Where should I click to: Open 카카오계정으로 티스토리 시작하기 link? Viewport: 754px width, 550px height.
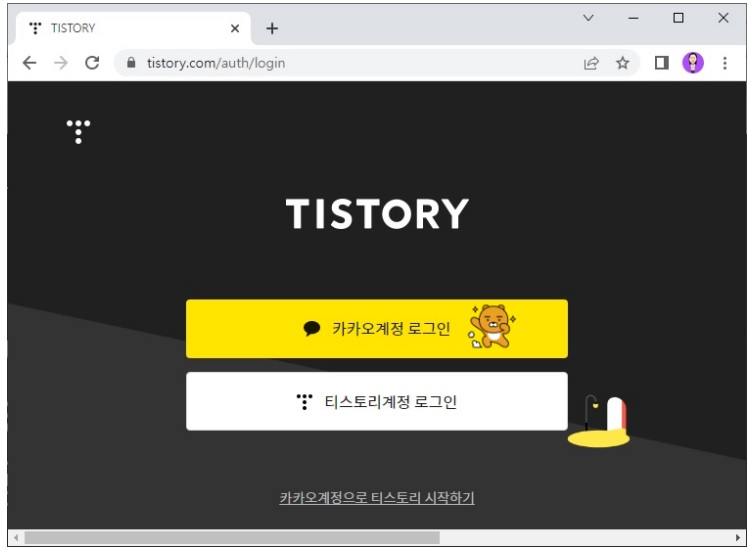pos(377,498)
